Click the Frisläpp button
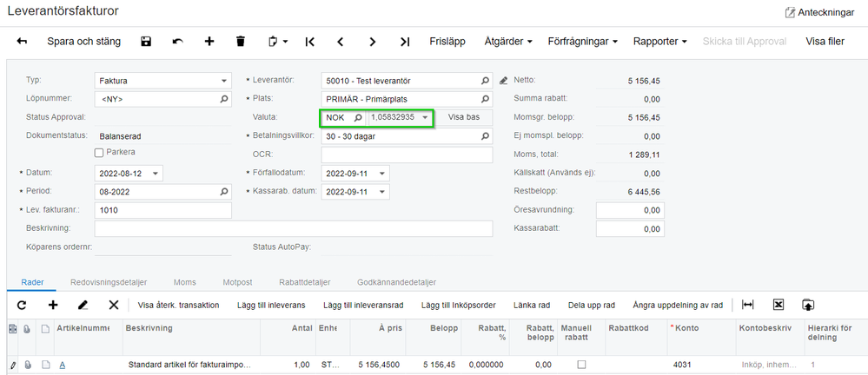868x375 pixels. click(447, 42)
